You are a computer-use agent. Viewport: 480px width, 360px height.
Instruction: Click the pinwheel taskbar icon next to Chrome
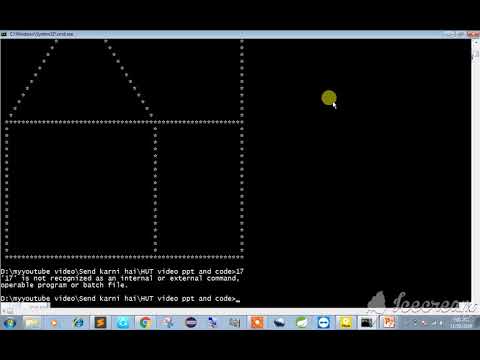coord(168,323)
